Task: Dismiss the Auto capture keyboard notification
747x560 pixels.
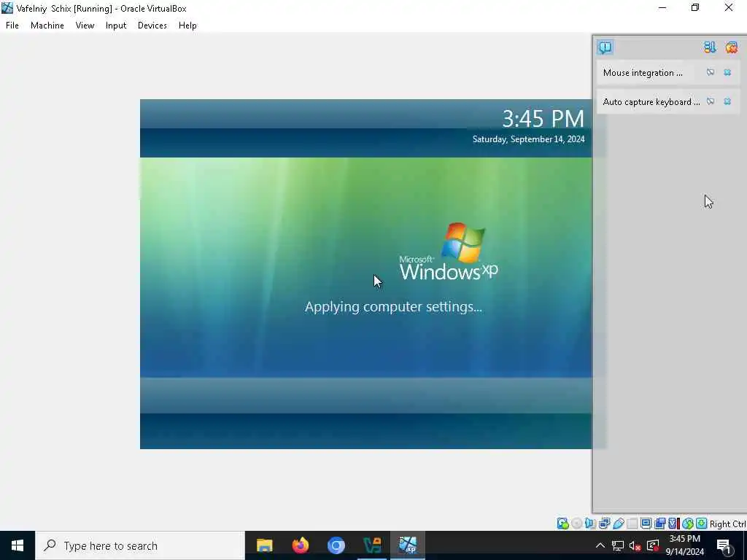Action: pos(727,101)
